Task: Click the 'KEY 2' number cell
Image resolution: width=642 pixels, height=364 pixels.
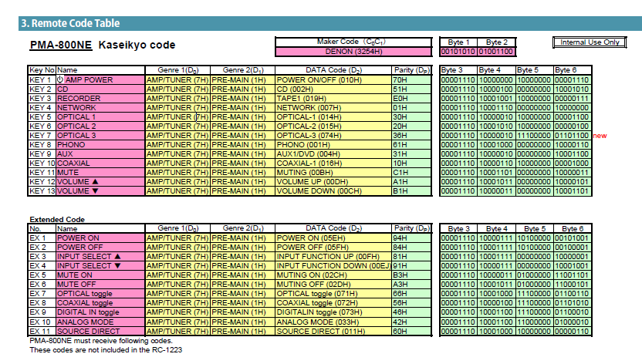Action: (x=42, y=89)
